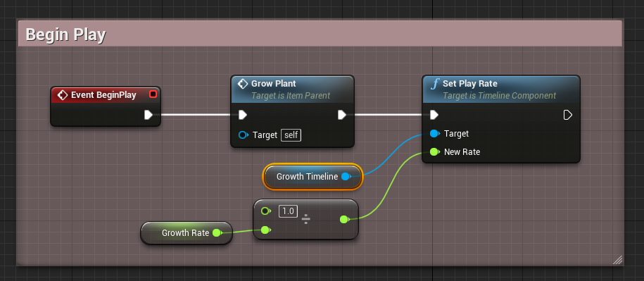Click the Grow Plant execution input pin

[x=243, y=115]
